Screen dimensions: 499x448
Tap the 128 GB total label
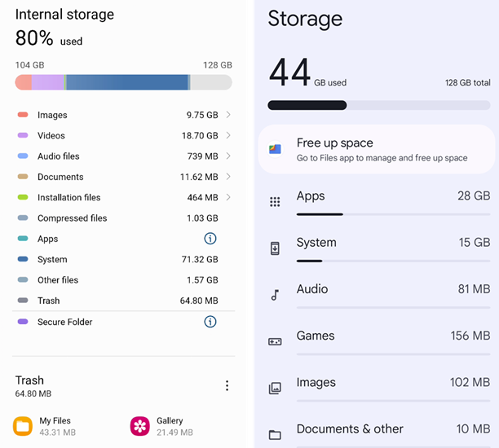pos(467,82)
